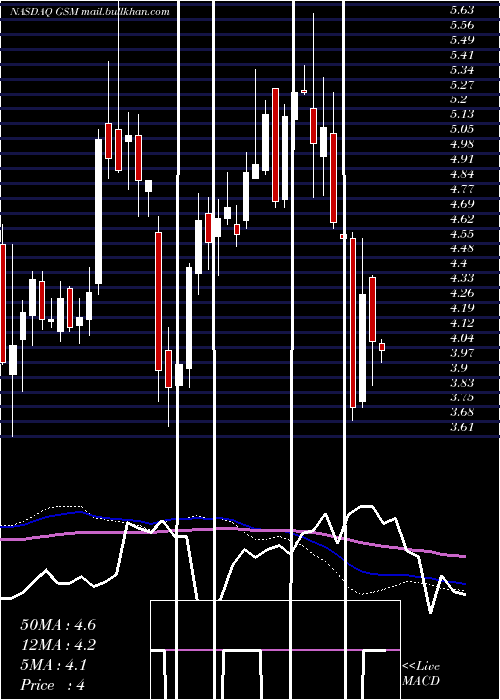
Task: Select the 4.84 price value
Action: click(462, 174)
